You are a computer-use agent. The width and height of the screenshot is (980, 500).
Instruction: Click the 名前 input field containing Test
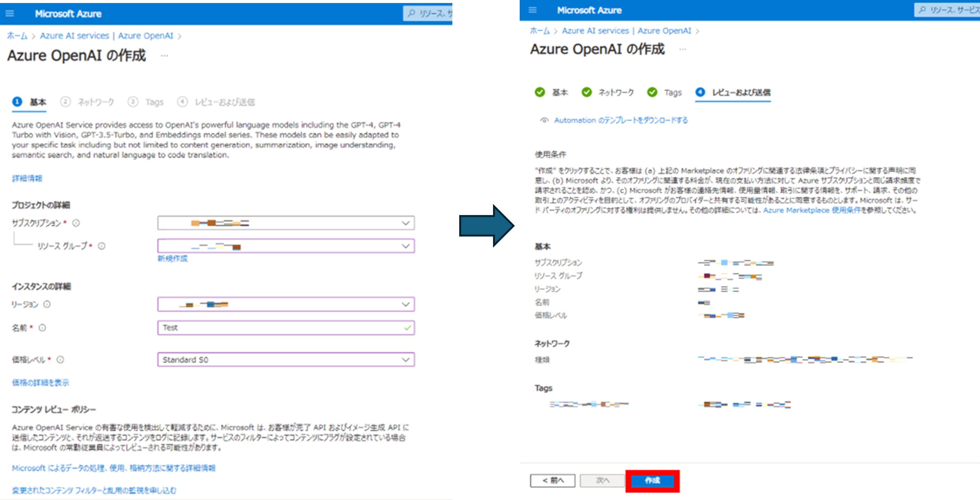click(x=286, y=328)
